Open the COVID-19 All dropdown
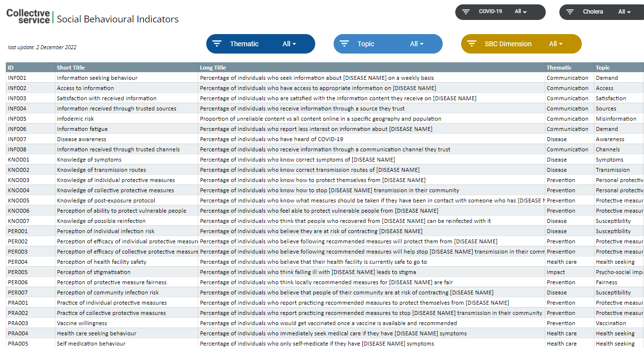This screenshot has height=348, width=644. [521, 12]
